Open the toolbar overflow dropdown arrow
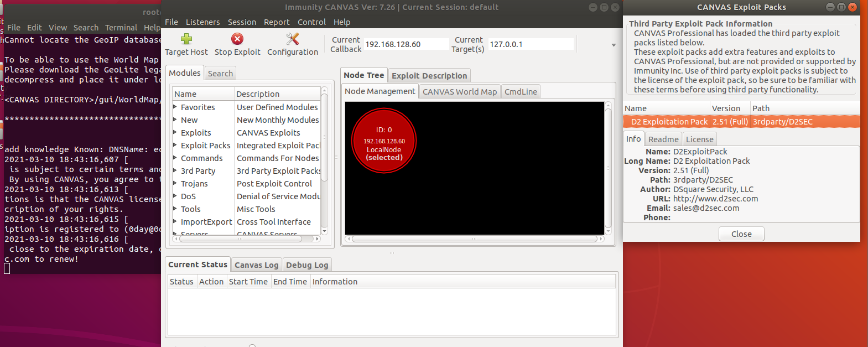The height and width of the screenshot is (347, 868). pyautogui.click(x=614, y=45)
